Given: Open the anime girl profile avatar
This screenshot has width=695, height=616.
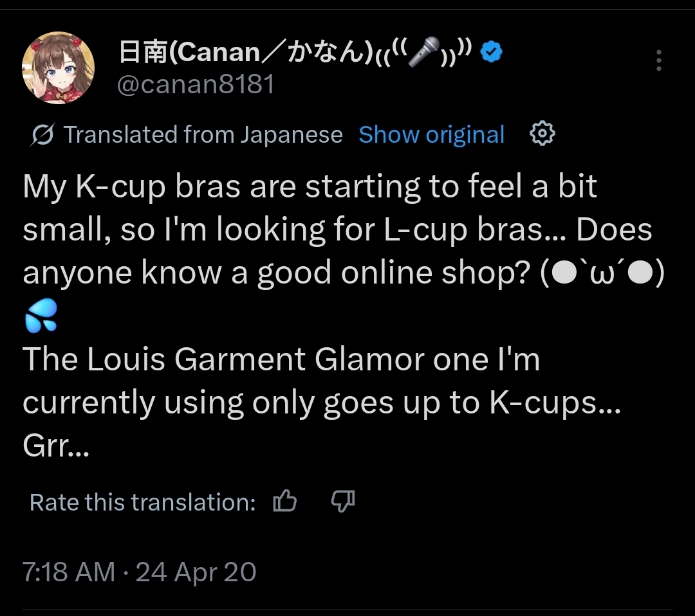Looking at the screenshot, I should (x=58, y=68).
